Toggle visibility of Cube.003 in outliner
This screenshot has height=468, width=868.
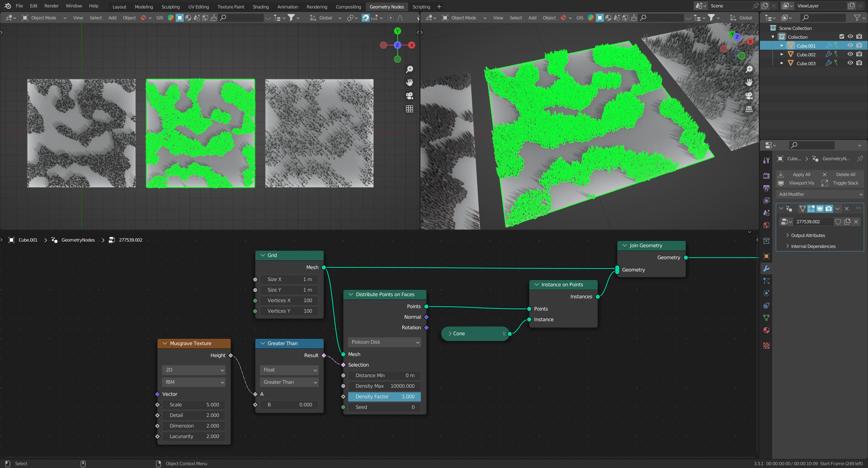pos(850,63)
